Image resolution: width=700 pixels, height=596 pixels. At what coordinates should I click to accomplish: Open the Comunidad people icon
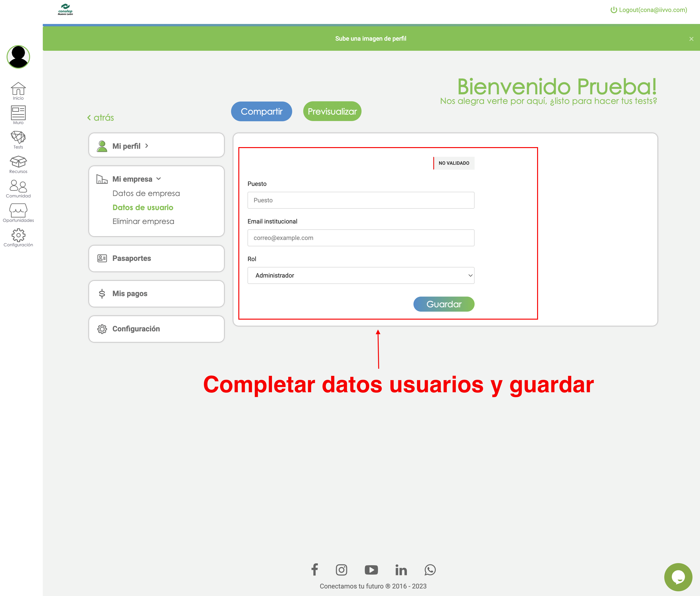point(18,186)
